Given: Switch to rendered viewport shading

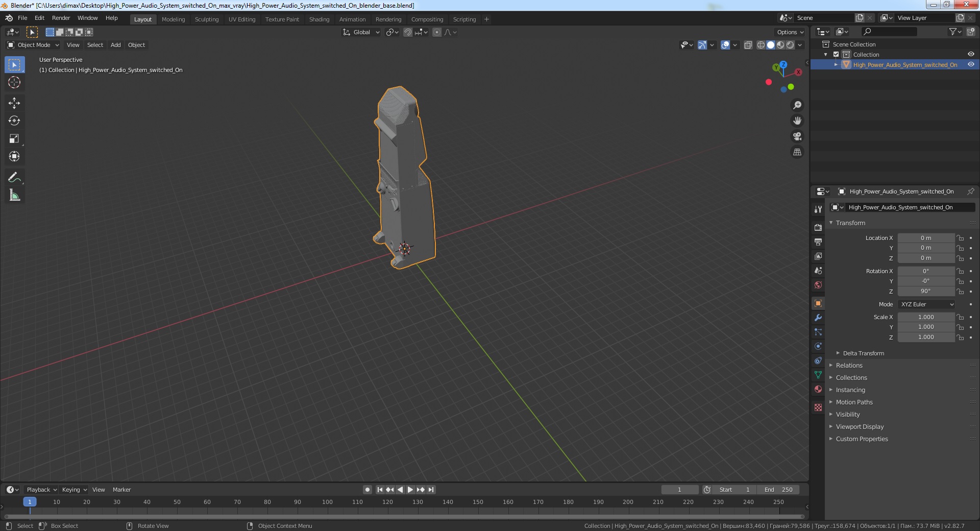Looking at the screenshot, I should click(x=790, y=45).
